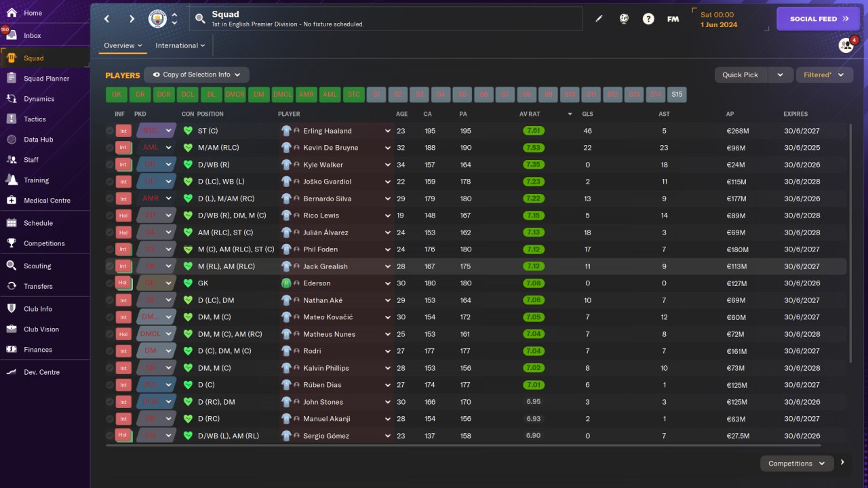Click the horizontal scrollbar below the player table
Viewport: 868px width, 488px height.
[463, 445]
